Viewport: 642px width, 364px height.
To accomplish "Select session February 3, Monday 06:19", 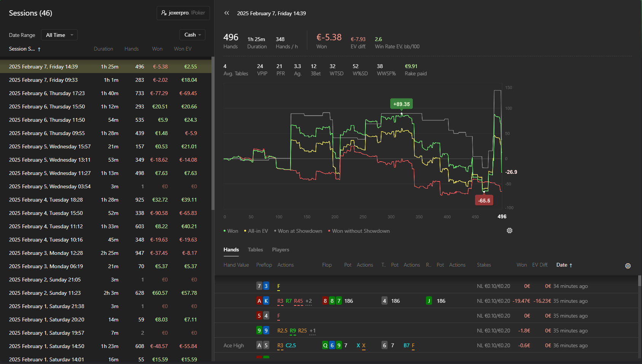I will click(105, 266).
